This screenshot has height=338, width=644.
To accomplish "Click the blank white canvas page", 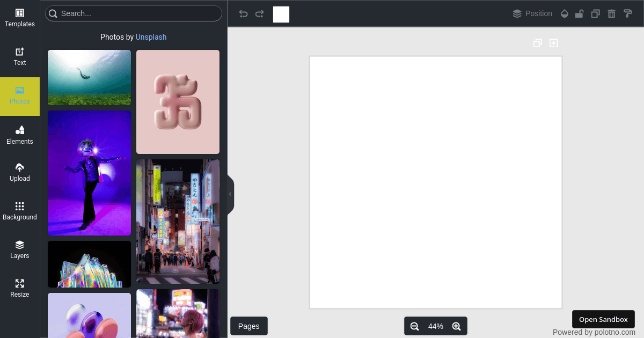I will point(436,182).
